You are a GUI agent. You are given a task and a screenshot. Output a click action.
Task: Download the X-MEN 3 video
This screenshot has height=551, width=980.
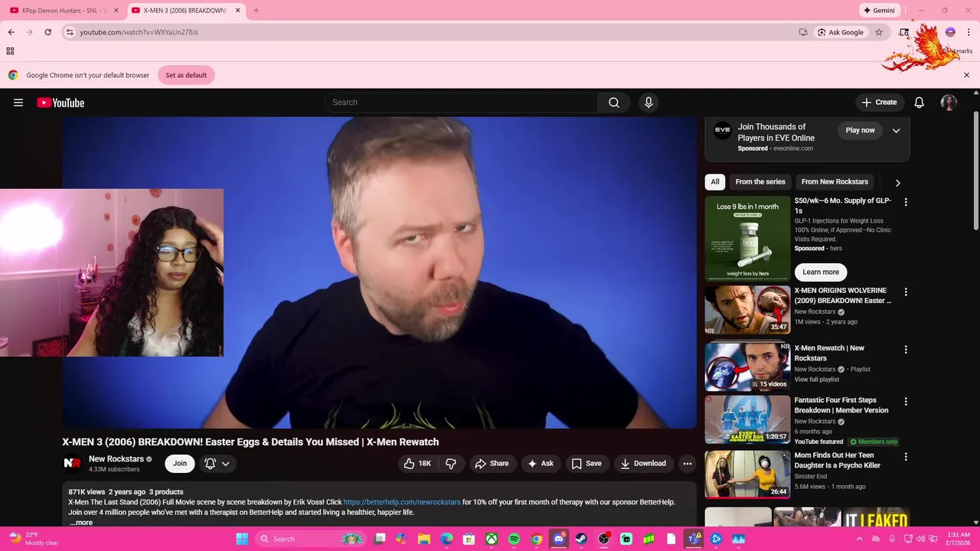(643, 463)
